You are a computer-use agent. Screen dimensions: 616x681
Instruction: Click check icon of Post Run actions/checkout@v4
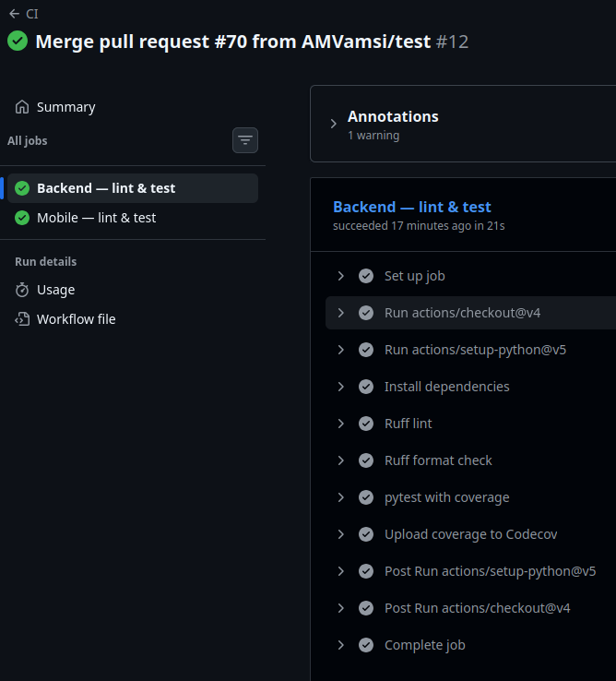tap(366, 608)
